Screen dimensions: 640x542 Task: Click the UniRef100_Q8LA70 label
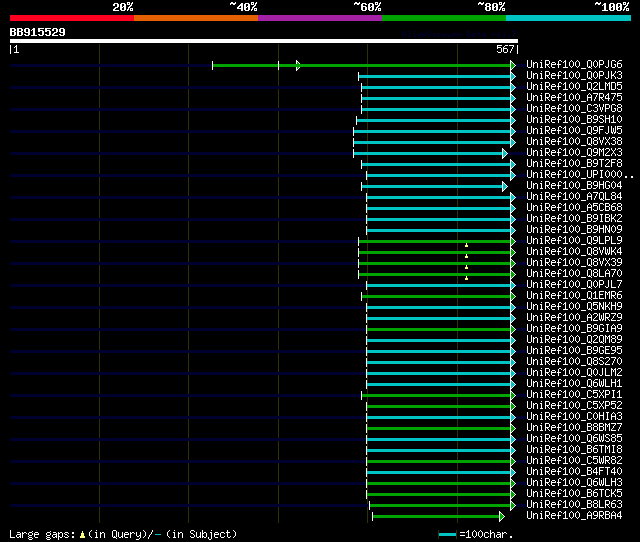pyautogui.click(x=574, y=274)
